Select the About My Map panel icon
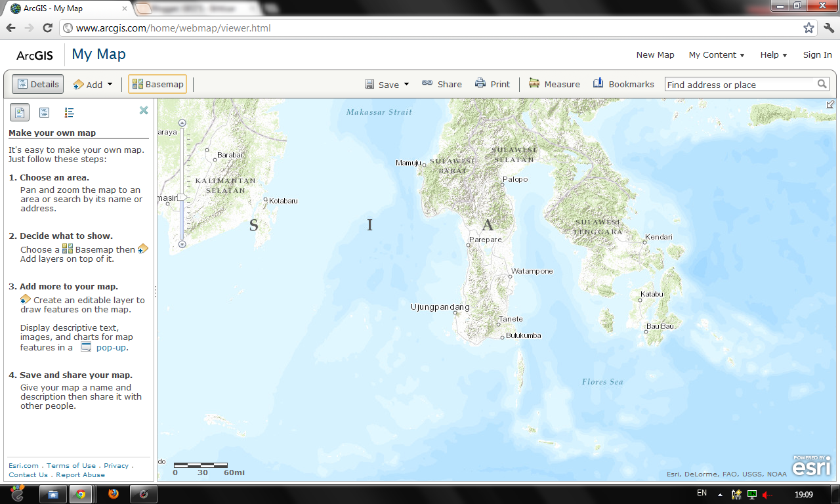Image resolution: width=840 pixels, height=504 pixels. tap(19, 112)
